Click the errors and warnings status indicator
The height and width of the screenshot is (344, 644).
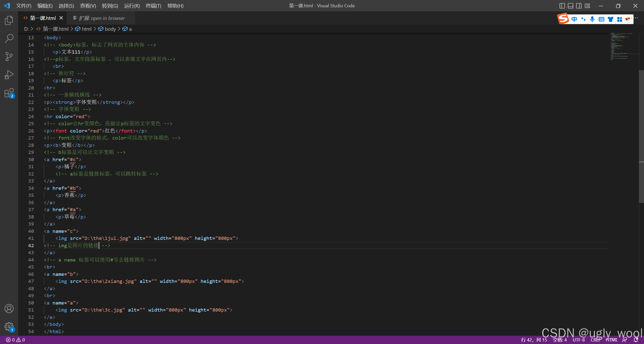(16, 340)
